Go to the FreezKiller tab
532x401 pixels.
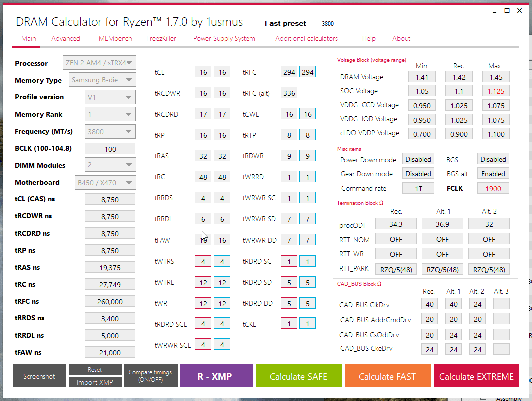tap(161, 38)
